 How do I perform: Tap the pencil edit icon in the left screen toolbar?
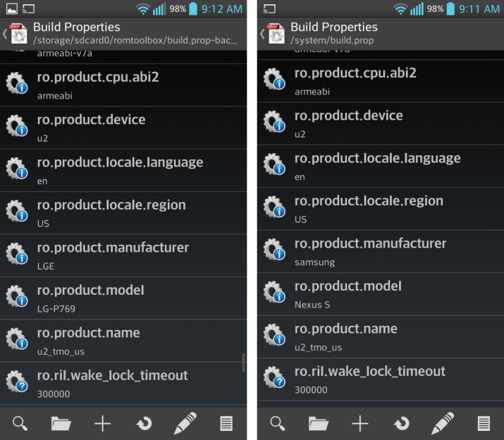pos(185,423)
